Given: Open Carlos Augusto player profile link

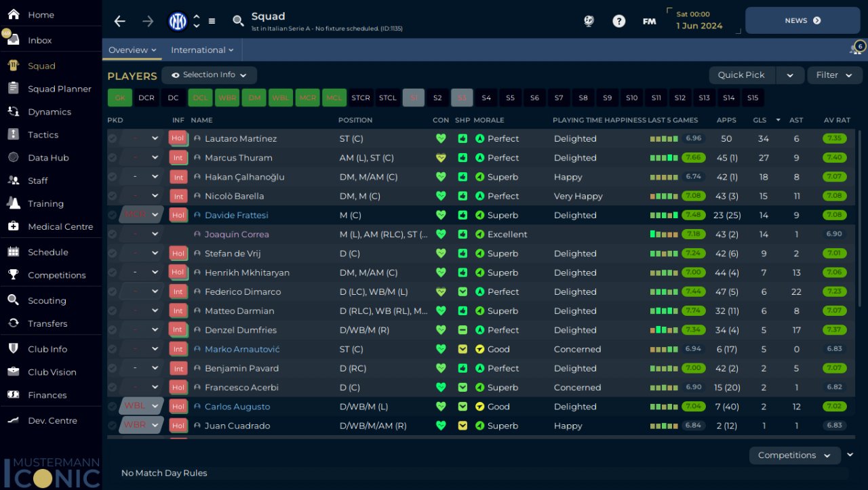Looking at the screenshot, I should pos(237,407).
